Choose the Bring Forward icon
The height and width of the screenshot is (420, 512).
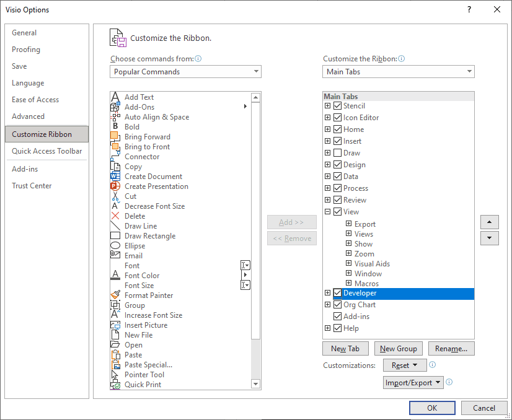point(115,137)
